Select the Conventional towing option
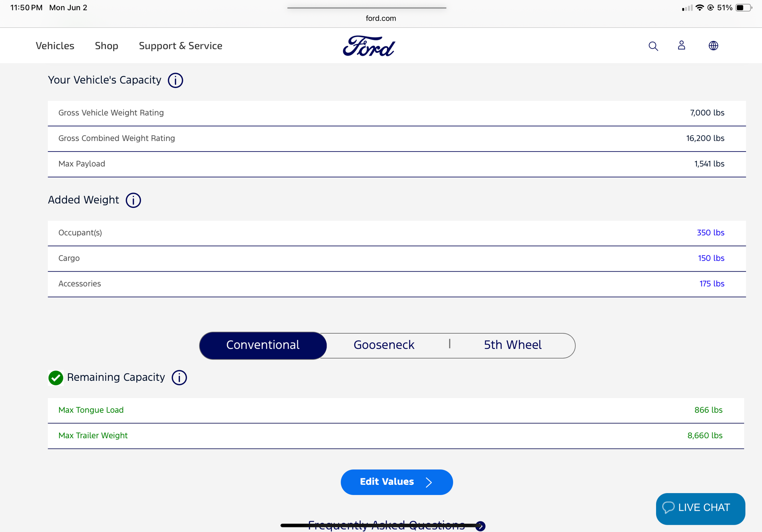Image resolution: width=762 pixels, height=532 pixels. 263,345
